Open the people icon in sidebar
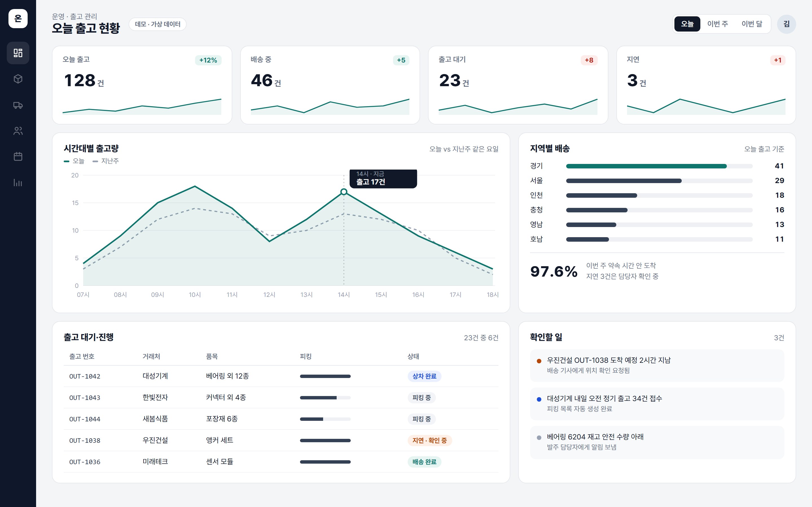This screenshot has height=507, width=812. pyautogui.click(x=18, y=131)
